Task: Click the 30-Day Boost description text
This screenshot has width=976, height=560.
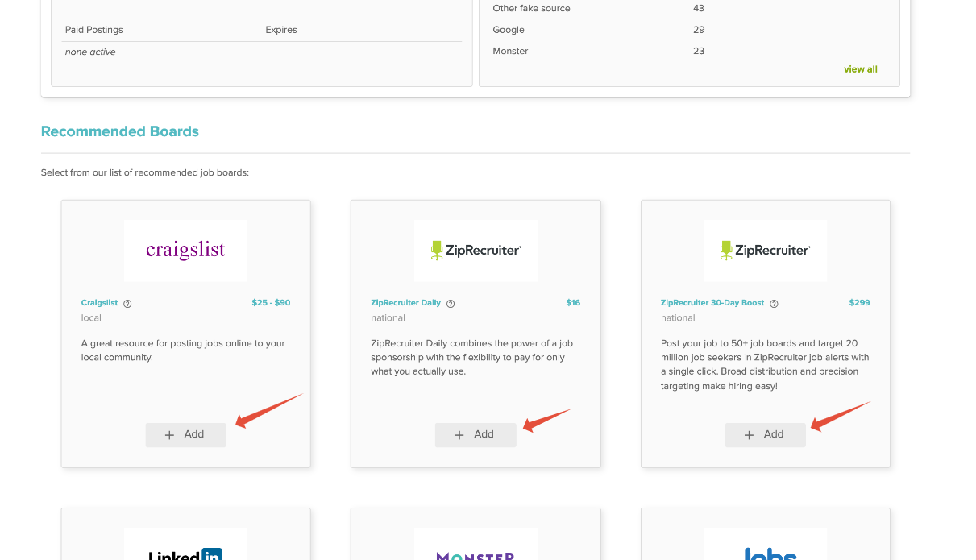Action: (x=765, y=364)
